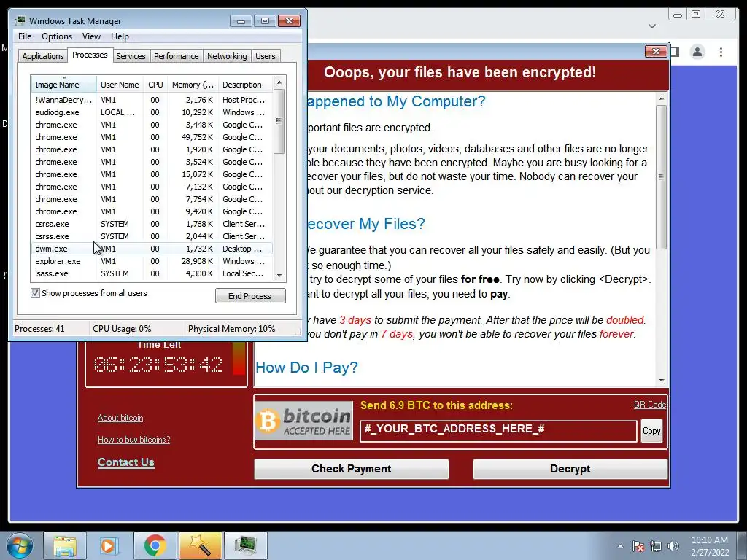Switch to the Networking tab
The image size is (747, 560).
click(227, 55)
